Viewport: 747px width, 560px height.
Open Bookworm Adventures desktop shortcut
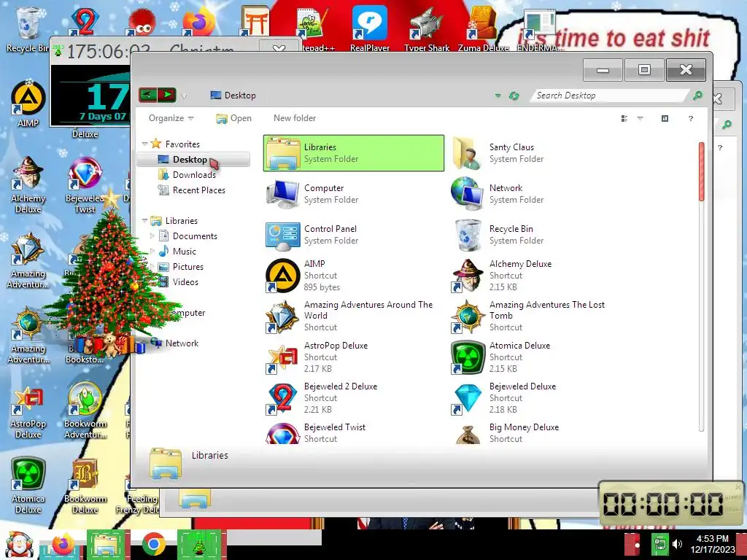coord(85,411)
